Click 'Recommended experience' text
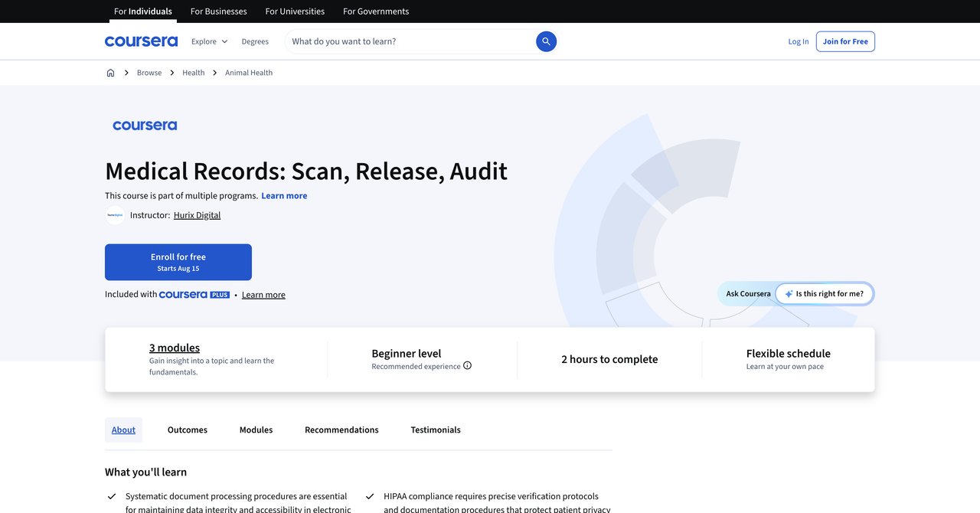980x513 pixels. point(416,366)
